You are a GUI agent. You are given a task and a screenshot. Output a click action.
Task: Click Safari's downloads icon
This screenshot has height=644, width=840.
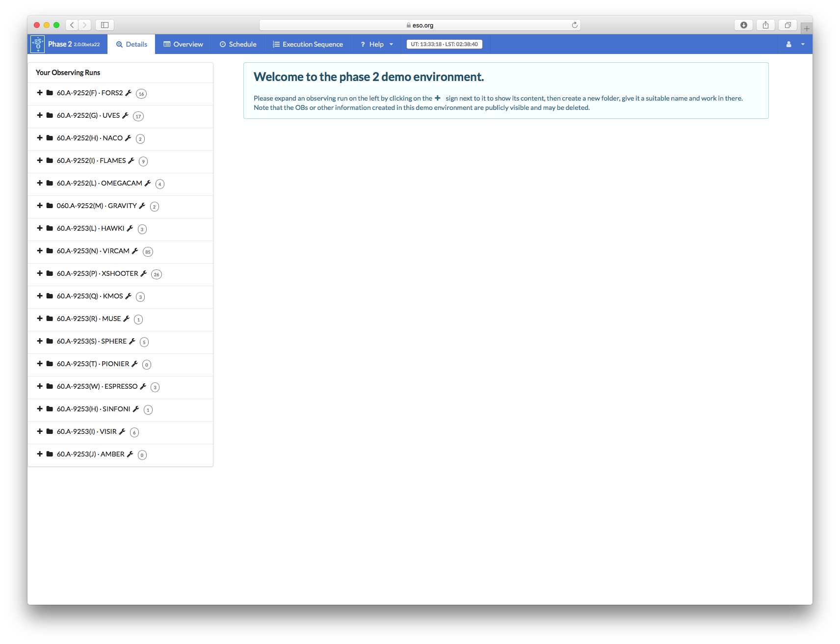pos(743,25)
